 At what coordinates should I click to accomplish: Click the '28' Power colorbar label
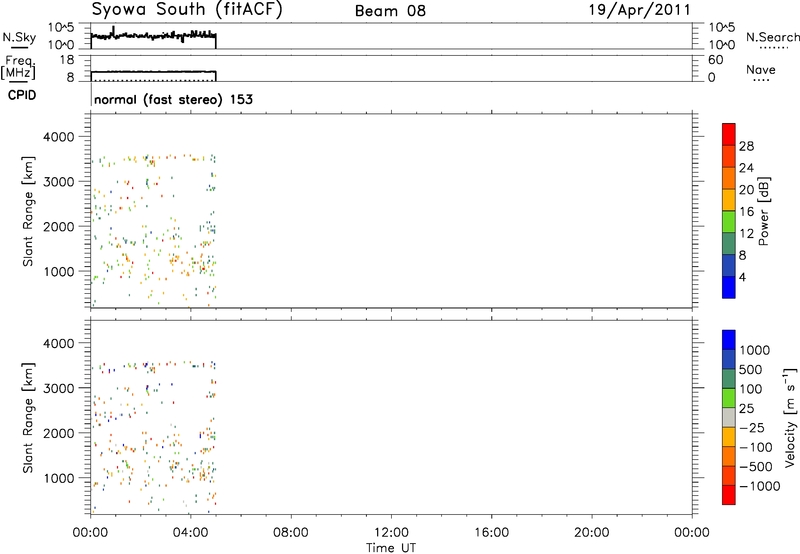(746, 146)
